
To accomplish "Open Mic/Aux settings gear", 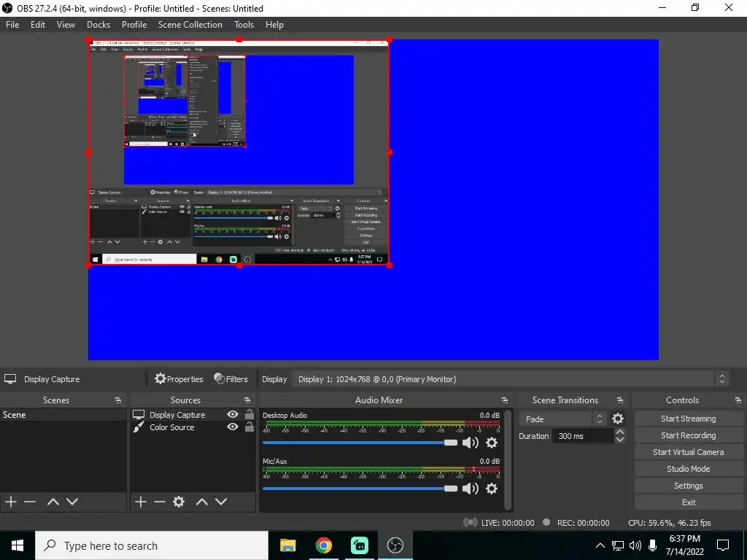I will coord(492,489).
